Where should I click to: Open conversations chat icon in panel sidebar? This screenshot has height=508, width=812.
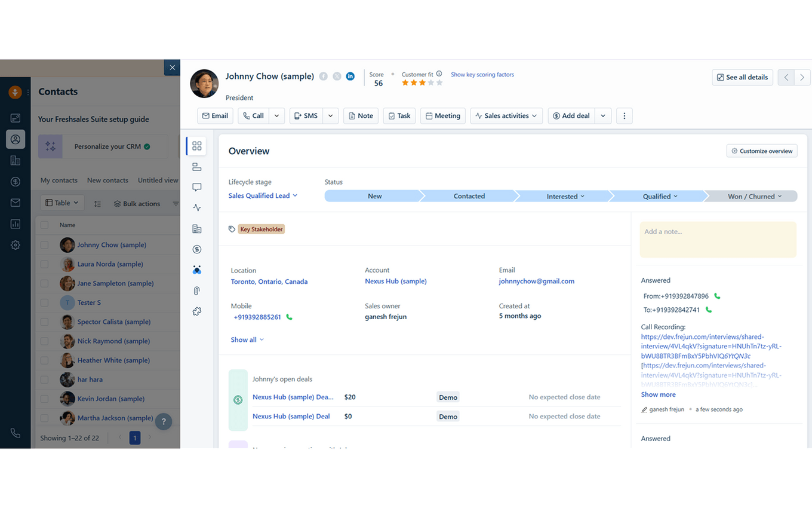196,187
